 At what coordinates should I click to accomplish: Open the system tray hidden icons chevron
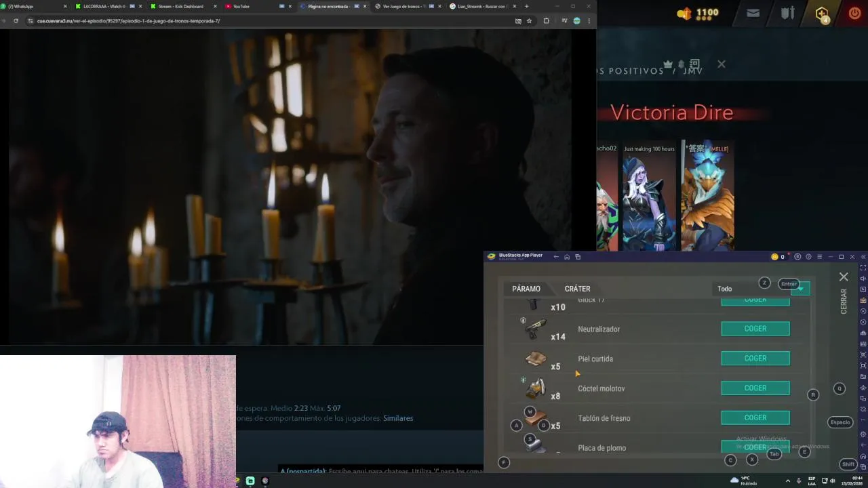pos(787,481)
